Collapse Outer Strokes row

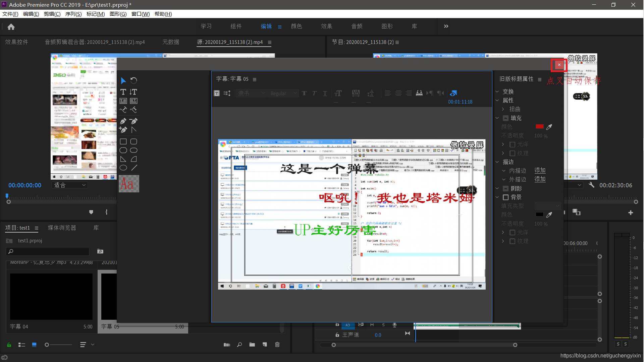click(504, 179)
